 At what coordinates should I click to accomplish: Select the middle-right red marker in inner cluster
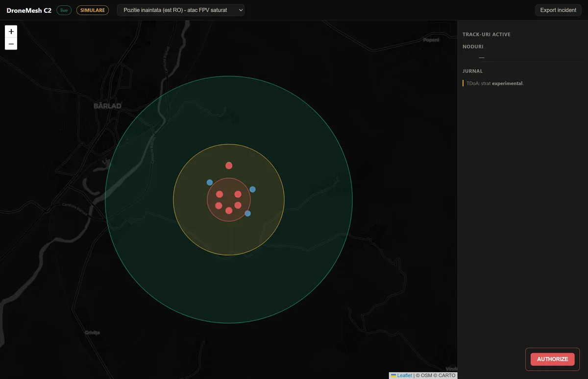click(x=238, y=205)
